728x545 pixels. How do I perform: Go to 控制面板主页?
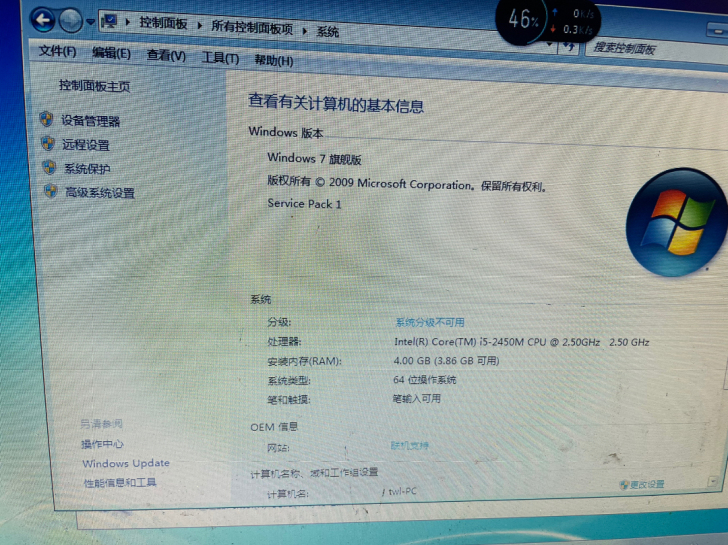tap(94, 86)
